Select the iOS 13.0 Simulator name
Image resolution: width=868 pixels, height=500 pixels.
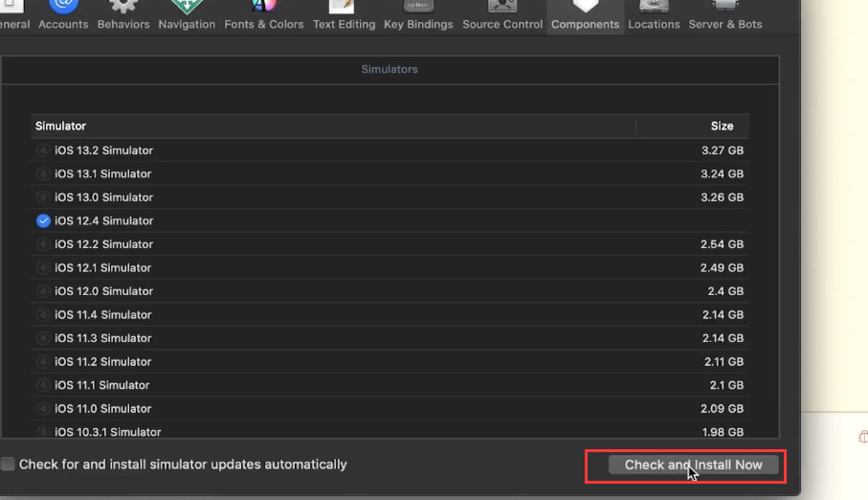(103, 197)
